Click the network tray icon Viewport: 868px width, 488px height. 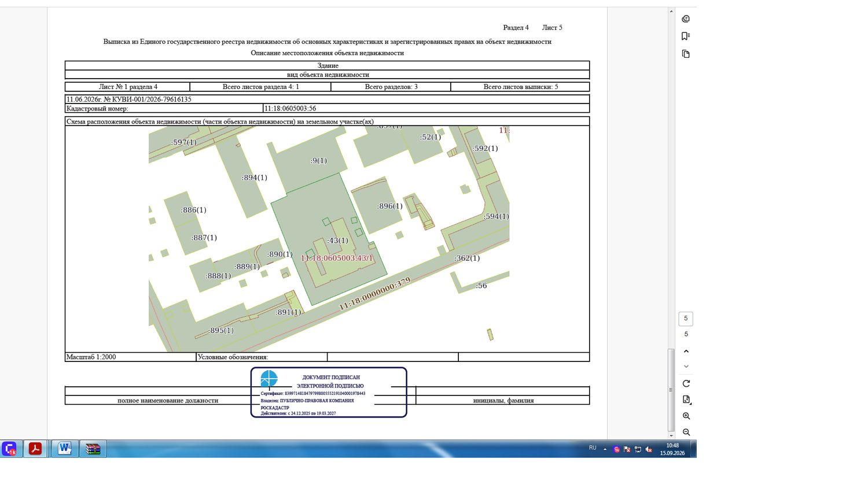coord(638,449)
